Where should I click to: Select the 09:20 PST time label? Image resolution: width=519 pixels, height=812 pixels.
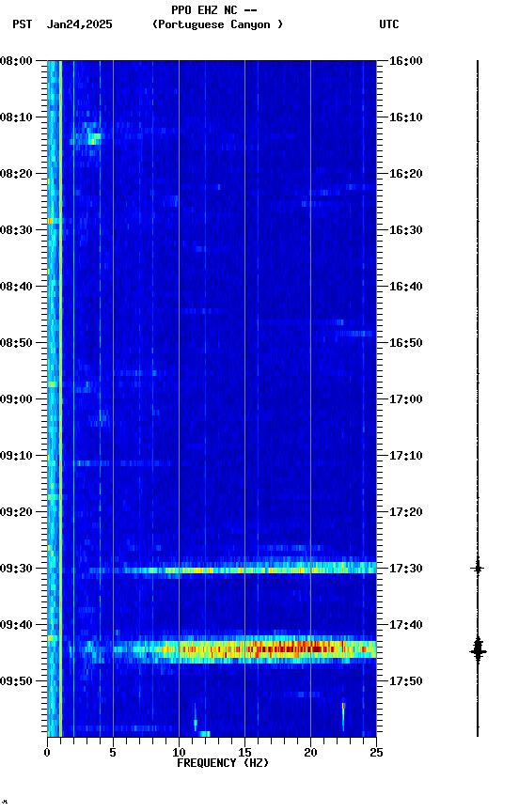16,512
